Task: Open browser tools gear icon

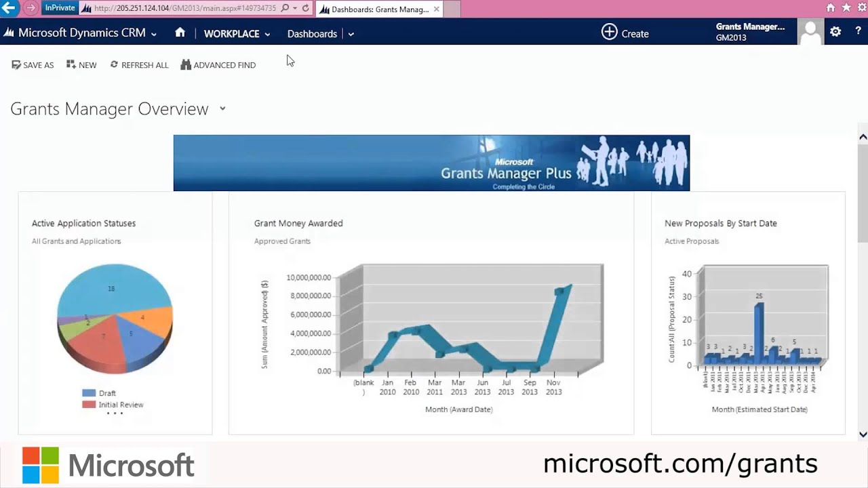Action: pos(861,8)
